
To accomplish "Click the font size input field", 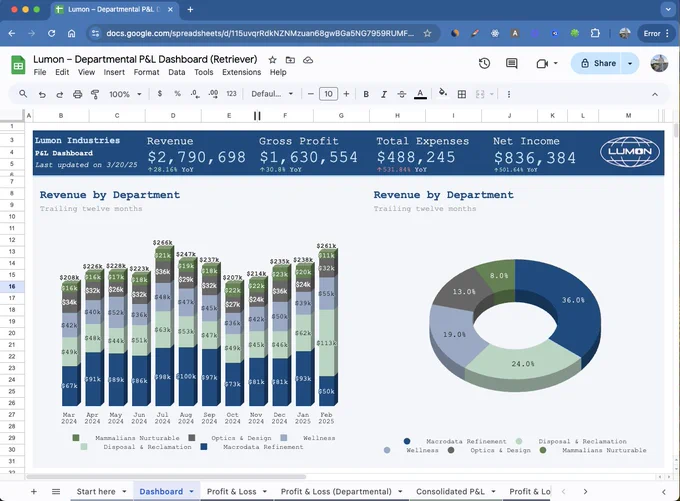I will [328, 94].
